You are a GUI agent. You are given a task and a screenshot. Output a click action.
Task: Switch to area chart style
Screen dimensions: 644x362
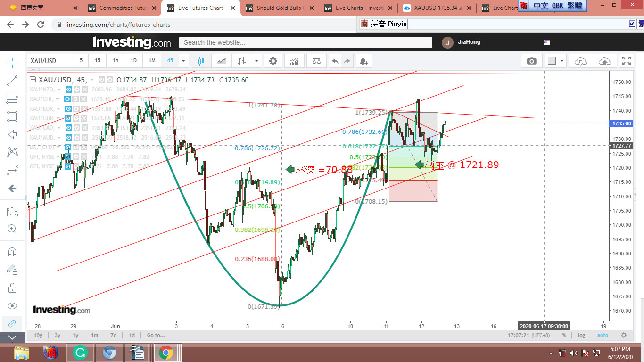pos(221,61)
